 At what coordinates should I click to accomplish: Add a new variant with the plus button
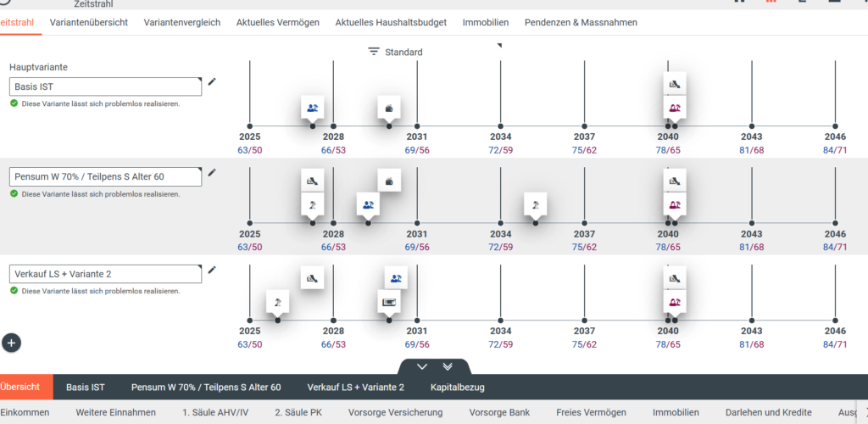pyautogui.click(x=12, y=343)
